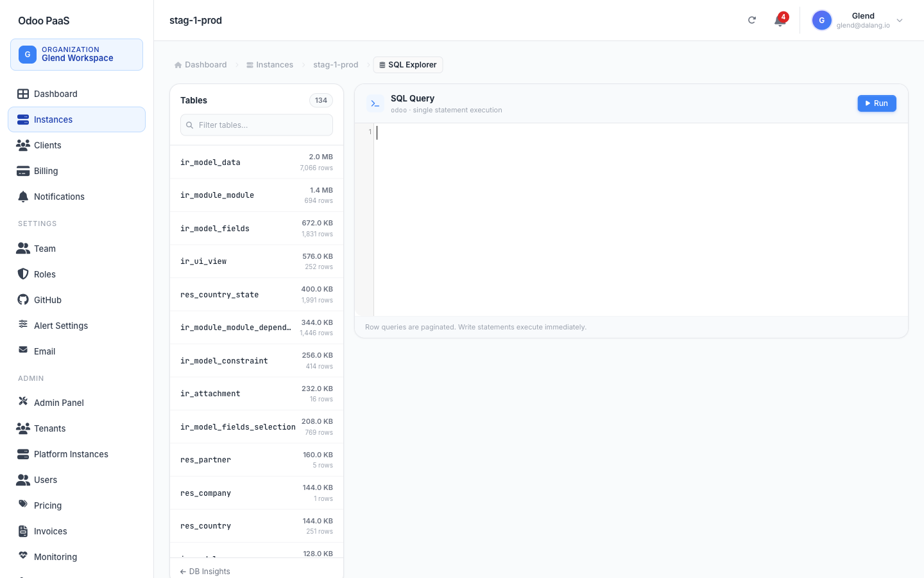Click the Billing card icon
Viewport: 924px width, 578px height.
click(x=23, y=171)
